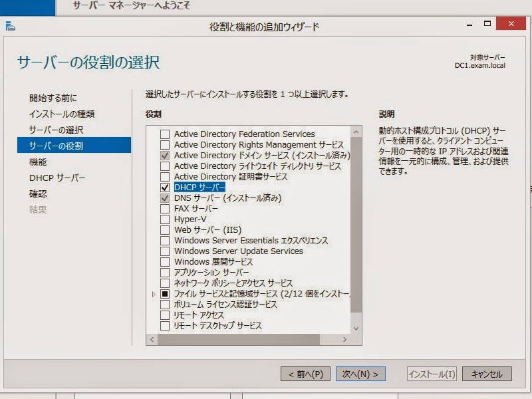Enable the Hyper-V role checkbox
Screen dimensions: 532x399
[165, 219]
